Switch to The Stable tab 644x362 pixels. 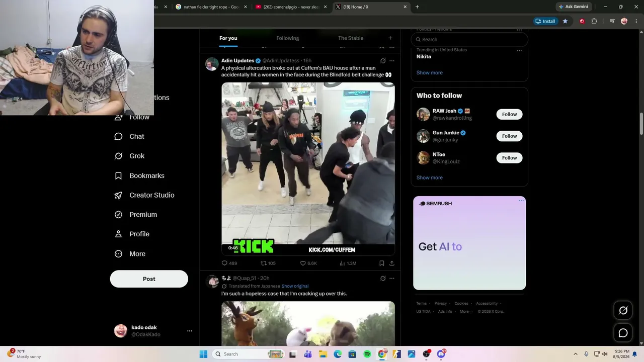[x=351, y=38]
